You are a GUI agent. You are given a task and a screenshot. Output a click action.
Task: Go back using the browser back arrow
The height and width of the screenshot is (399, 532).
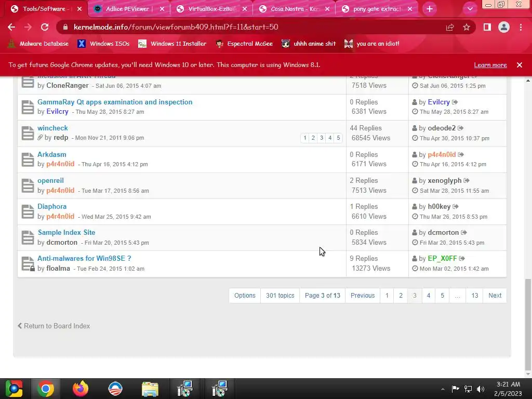pos(11,27)
